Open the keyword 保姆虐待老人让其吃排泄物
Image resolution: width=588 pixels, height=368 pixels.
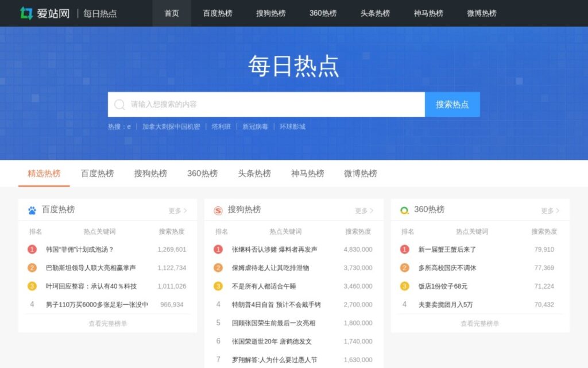(x=270, y=268)
